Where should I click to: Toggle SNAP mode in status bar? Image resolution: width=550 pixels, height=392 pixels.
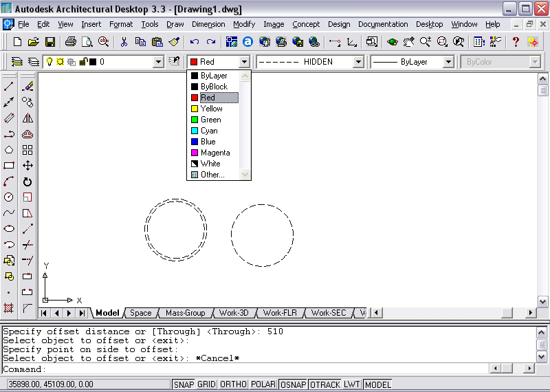pyautogui.click(x=184, y=384)
